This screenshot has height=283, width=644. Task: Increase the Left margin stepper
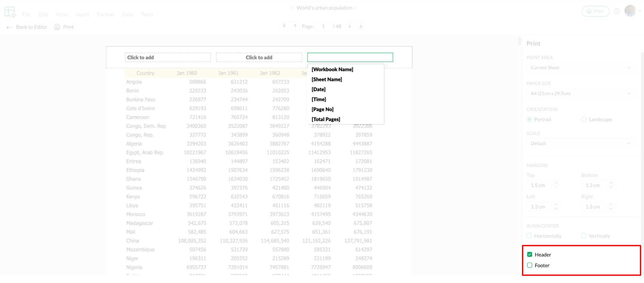pyautogui.click(x=556, y=204)
